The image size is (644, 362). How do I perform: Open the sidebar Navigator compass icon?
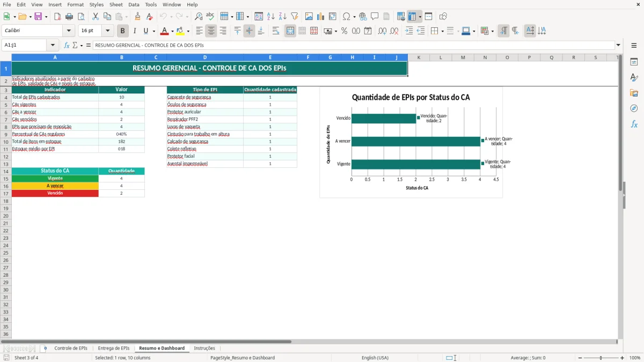634,108
